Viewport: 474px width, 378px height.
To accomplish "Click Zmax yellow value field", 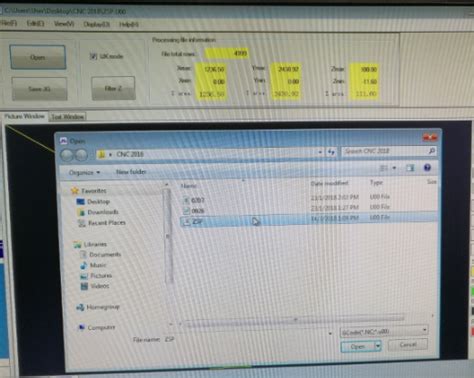I will [364, 69].
